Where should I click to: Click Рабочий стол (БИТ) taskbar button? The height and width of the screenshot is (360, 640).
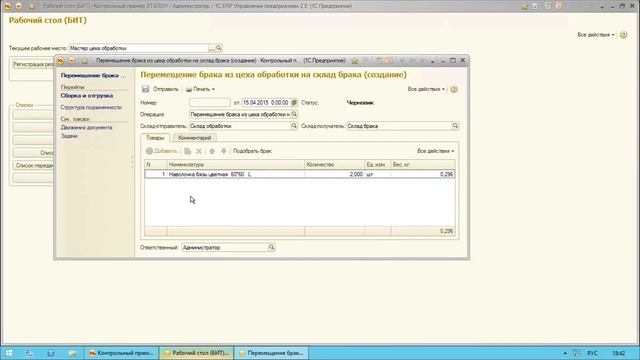(196, 353)
